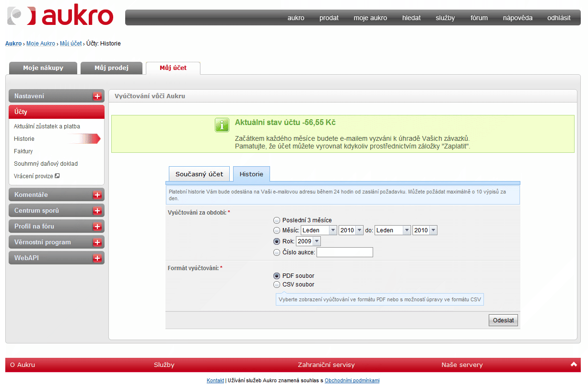Switch to the Historie tab
This screenshot has width=588, height=388.
[x=251, y=174]
